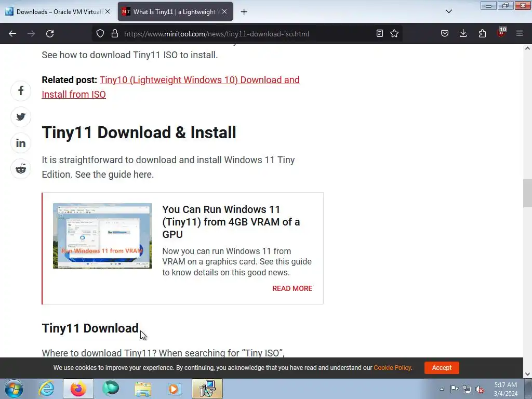Close the Downloads – Oracle VM VirtualBox tab
The image size is (532, 399).
[x=108, y=11]
